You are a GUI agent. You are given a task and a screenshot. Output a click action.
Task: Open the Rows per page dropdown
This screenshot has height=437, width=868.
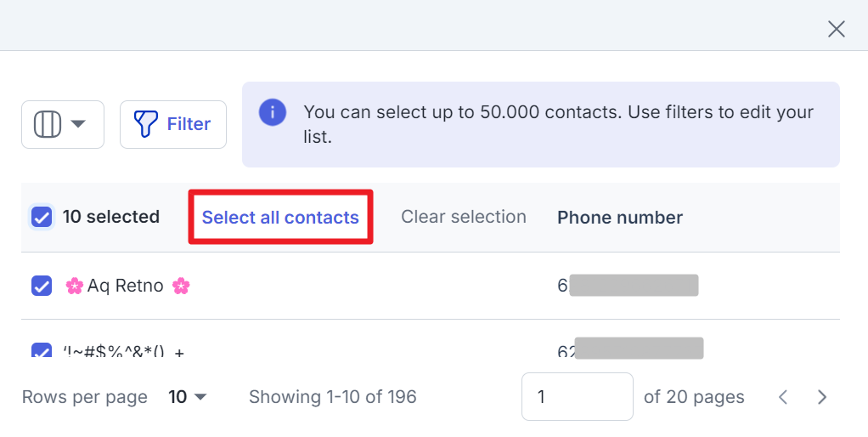tap(187, 396)
